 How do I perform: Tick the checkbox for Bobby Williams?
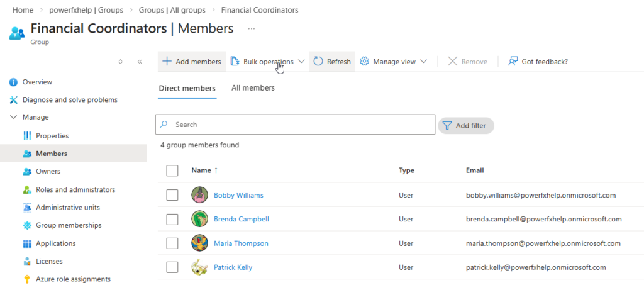click(x=172, y=195)
